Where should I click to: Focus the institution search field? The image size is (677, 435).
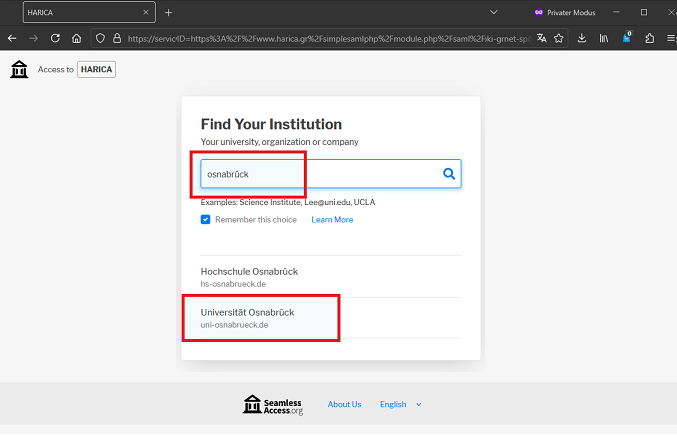pos(331,174)
